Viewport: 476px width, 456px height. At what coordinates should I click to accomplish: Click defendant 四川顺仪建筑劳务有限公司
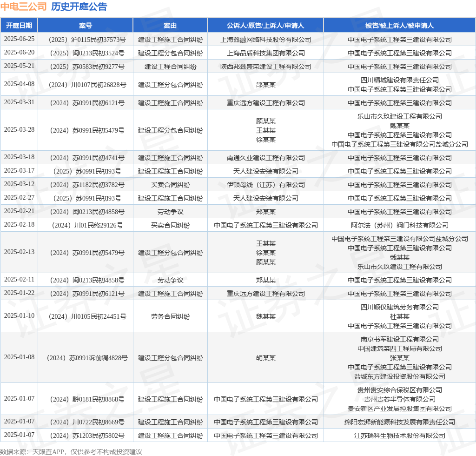[x=399, y=307]
